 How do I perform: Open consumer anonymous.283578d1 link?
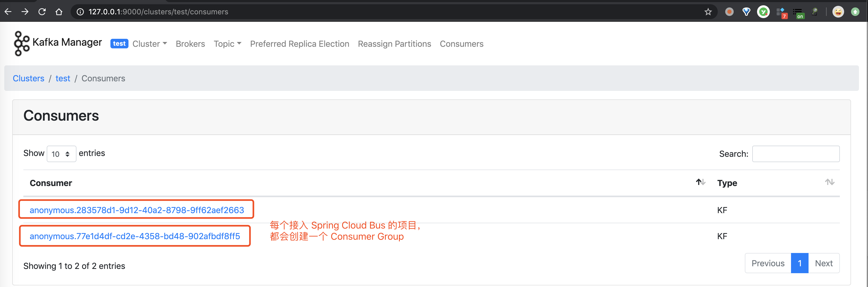136,210
